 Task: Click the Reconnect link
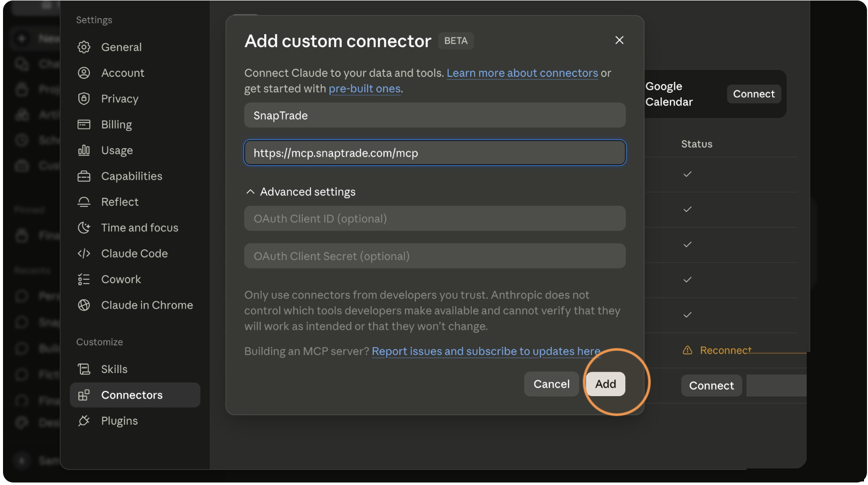725,350
